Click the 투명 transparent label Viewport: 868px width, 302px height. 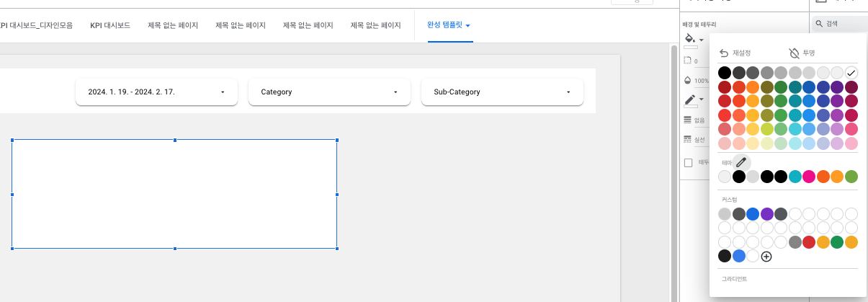tap(809, 53)
